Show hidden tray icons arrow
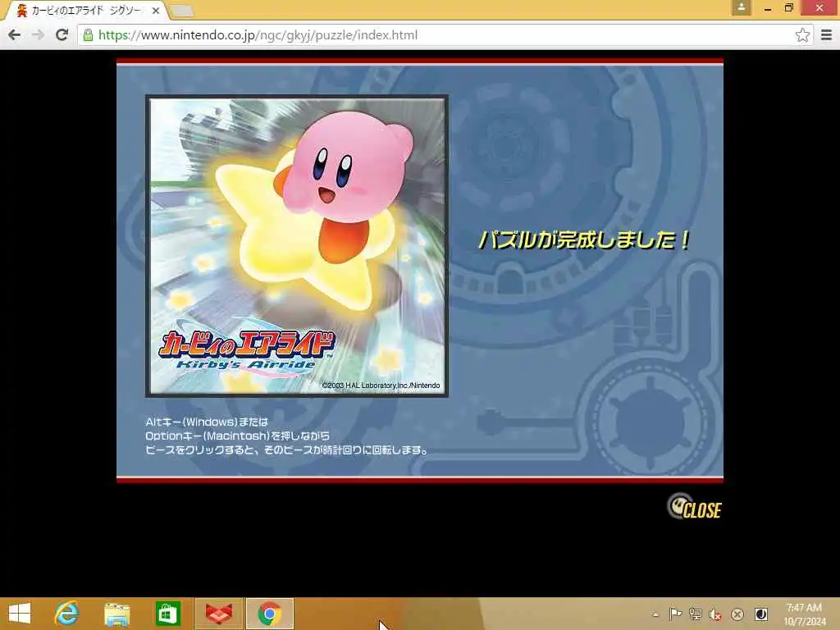This screenshot has width=840, height=630. pyautogui.click(x=655, y=614)
